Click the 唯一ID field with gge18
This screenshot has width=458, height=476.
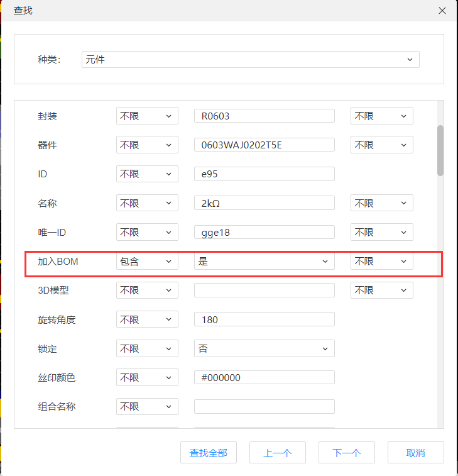(264, 232)
